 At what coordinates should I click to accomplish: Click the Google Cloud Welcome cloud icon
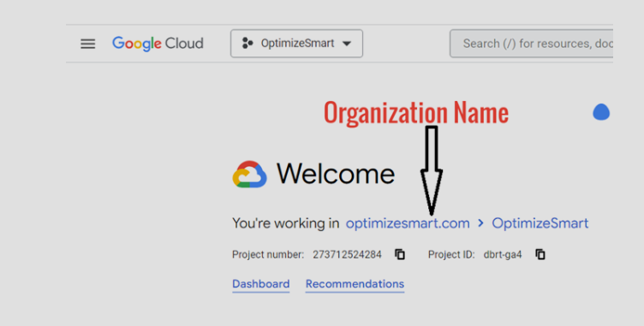250,174
